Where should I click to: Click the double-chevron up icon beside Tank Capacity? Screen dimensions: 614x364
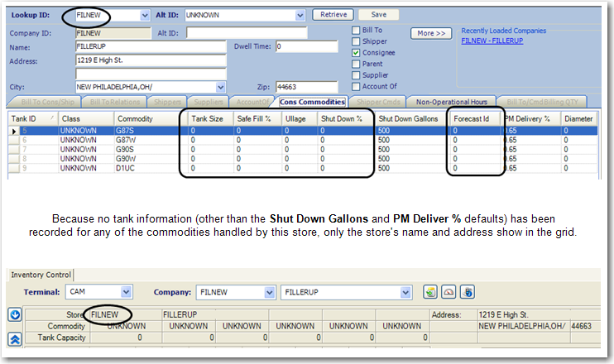pos(13,338)
